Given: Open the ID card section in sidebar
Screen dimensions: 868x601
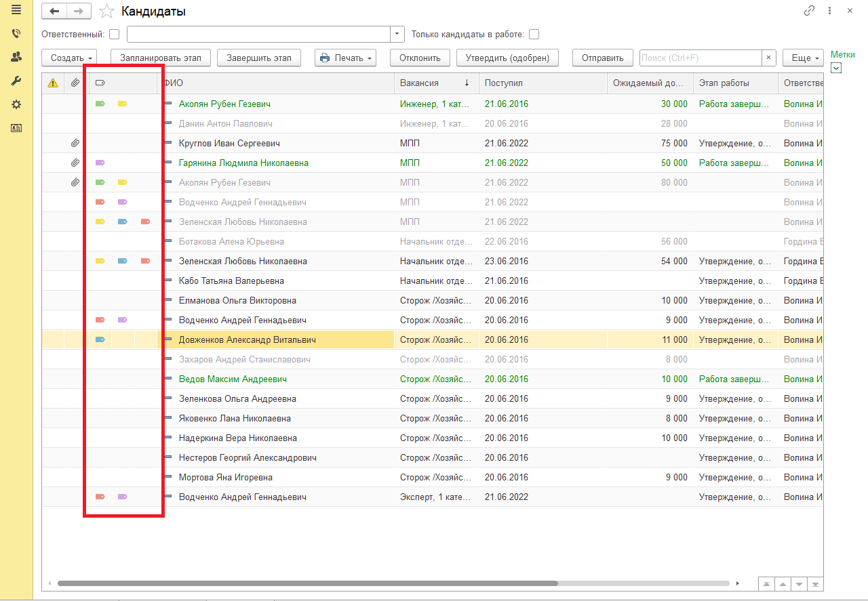Looking at the screenshot, I should pos(16,128).
